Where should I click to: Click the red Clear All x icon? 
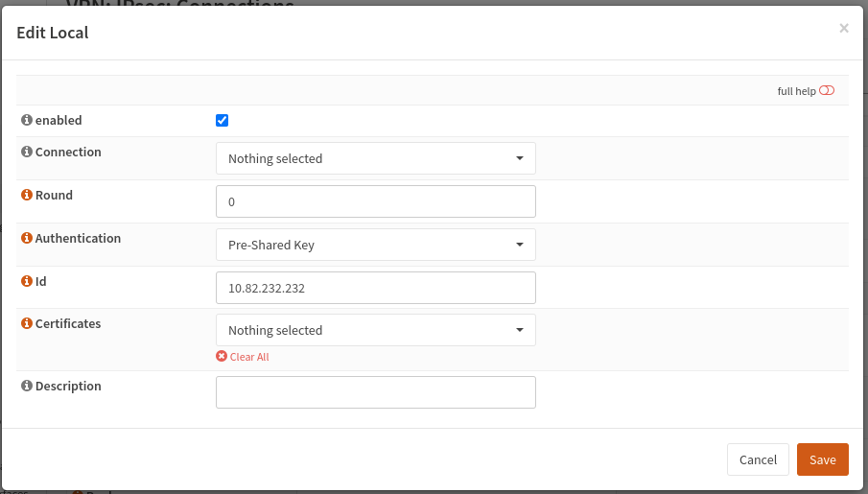[222, 357]
